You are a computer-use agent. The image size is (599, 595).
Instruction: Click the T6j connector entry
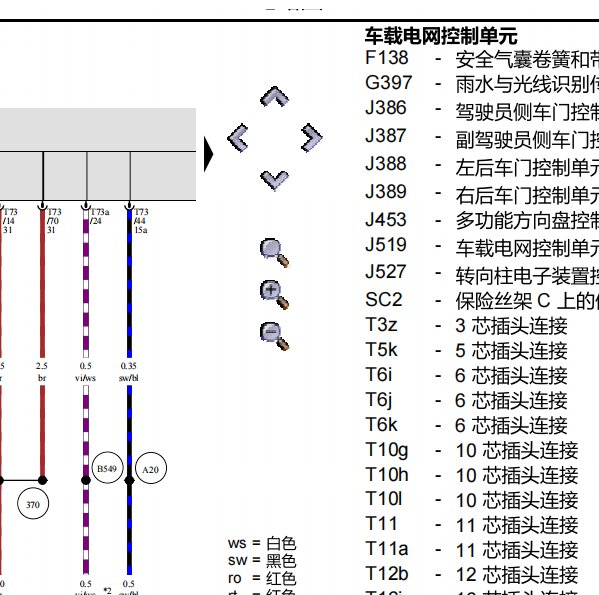click(466, 400)
